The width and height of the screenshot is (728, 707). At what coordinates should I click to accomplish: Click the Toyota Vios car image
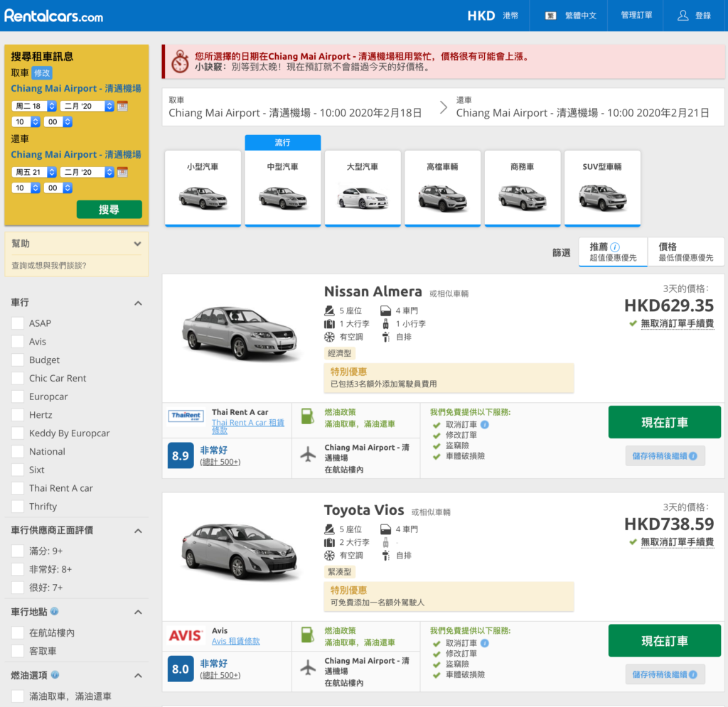240,551
